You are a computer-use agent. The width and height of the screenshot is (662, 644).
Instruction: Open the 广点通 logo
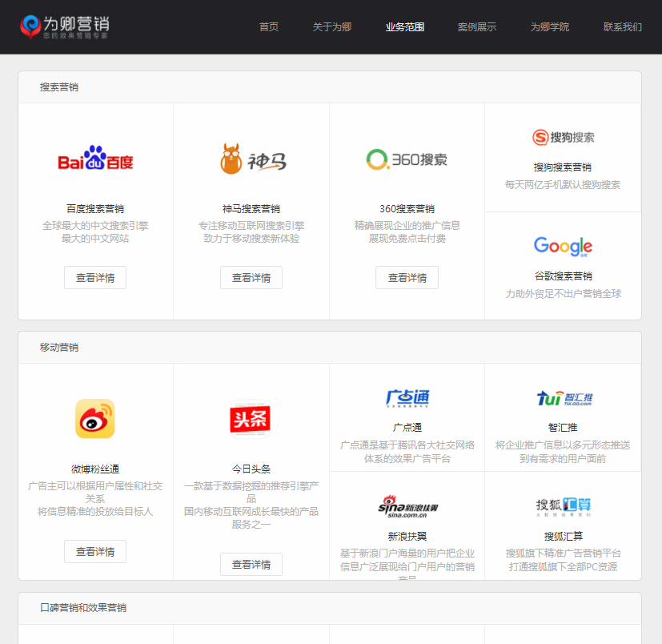coord(407,399)
